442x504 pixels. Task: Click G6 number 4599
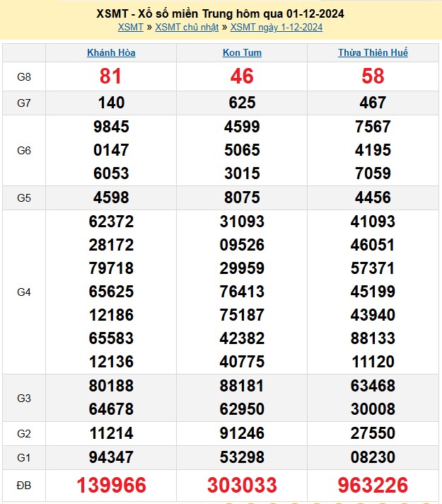[242, 127]
